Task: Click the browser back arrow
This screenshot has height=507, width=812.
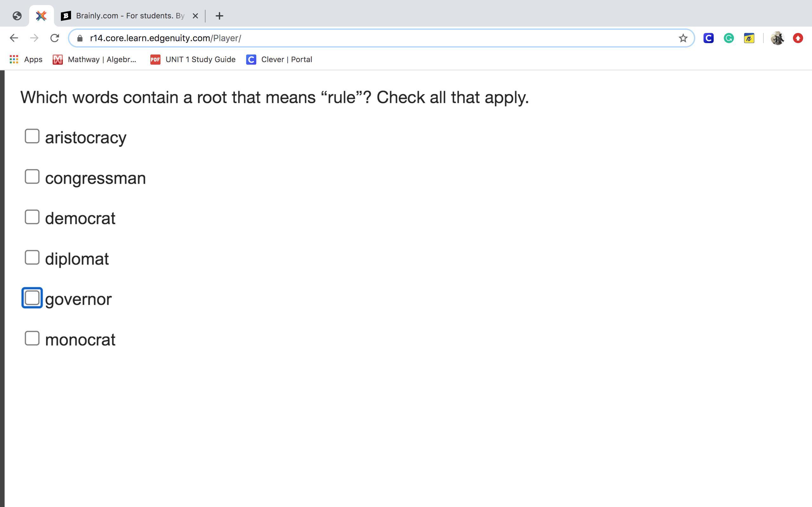Action: click(14, 38)
